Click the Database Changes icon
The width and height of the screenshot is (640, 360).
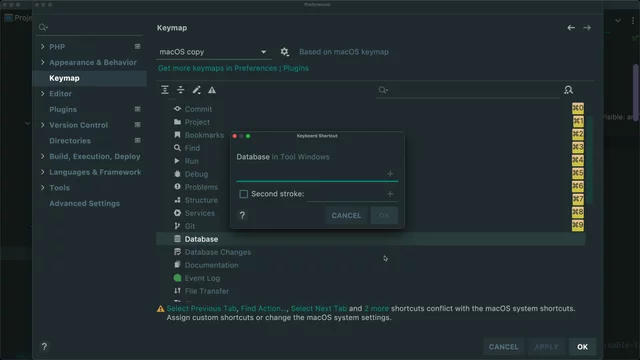[x=177, y=252]
